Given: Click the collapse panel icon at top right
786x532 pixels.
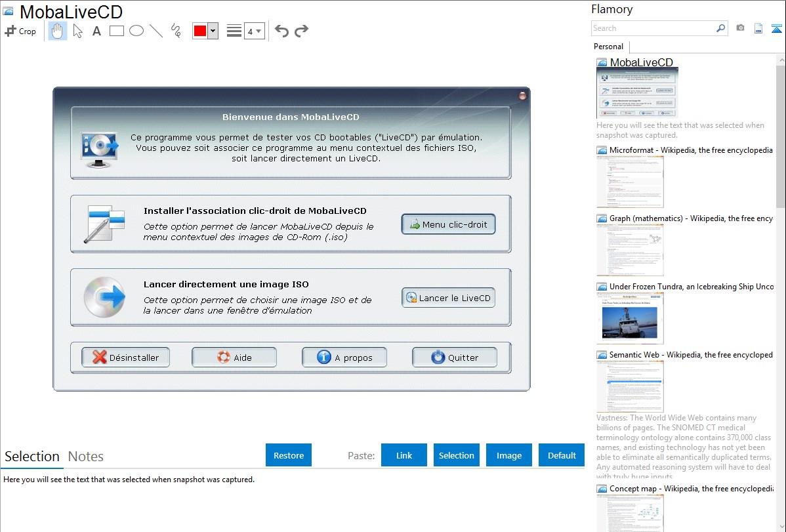Looking at the screenshot, I should click(776, 28).
